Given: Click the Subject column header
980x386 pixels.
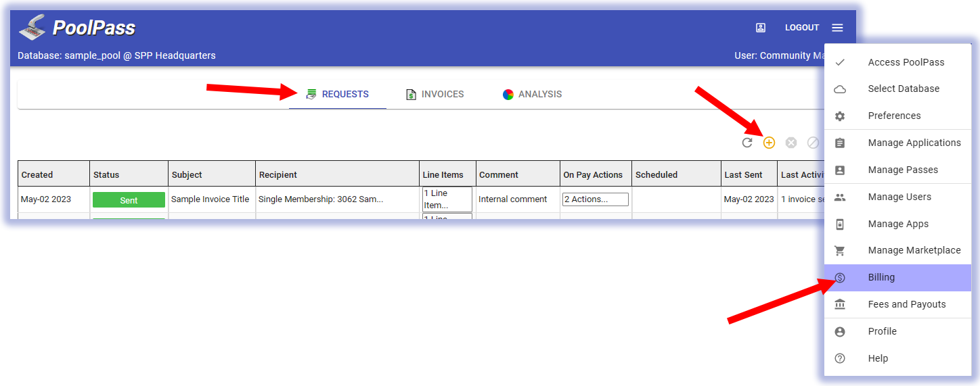Looking at the screenshot, I should [x=212, y=174].
